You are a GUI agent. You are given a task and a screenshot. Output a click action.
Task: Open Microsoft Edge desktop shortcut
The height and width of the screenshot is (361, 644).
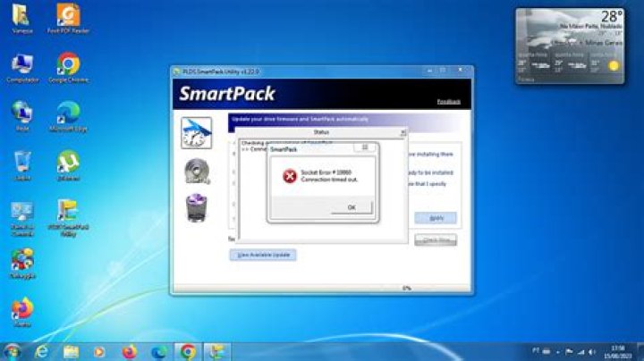click(x=68, y=113)
